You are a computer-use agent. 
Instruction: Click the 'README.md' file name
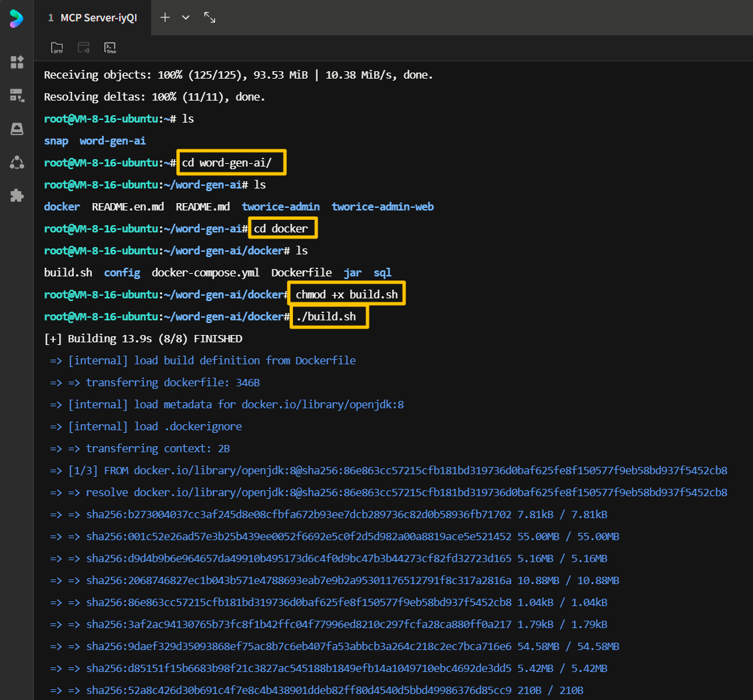click(x=202, y=206)
